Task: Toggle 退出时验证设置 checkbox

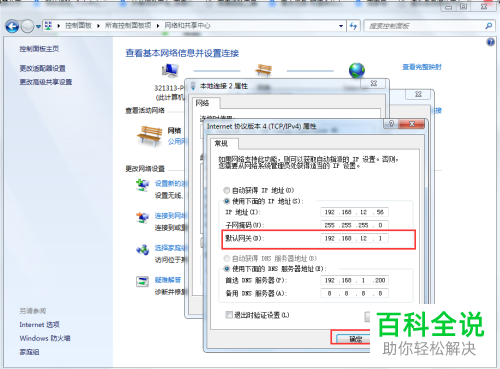Action: point(229,315)
